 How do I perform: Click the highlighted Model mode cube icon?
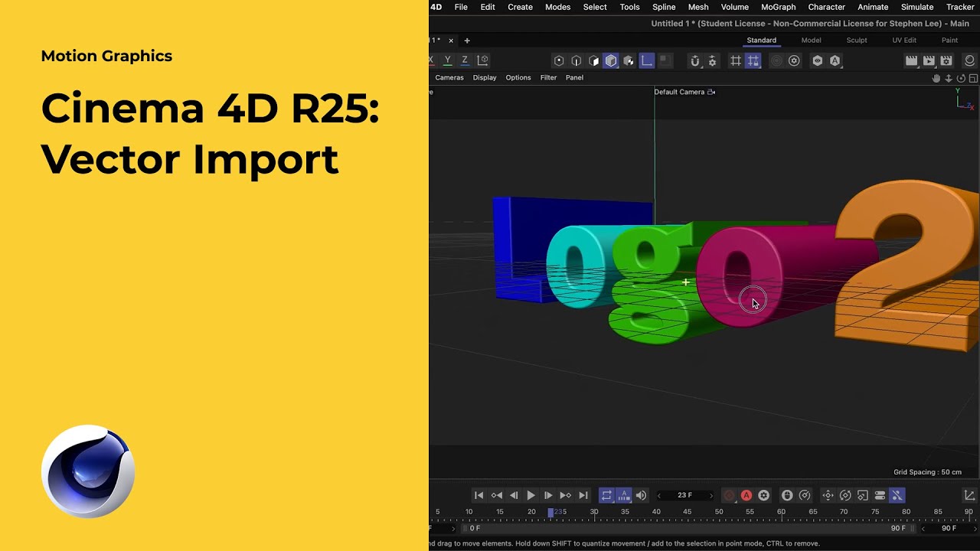point(611,60)
